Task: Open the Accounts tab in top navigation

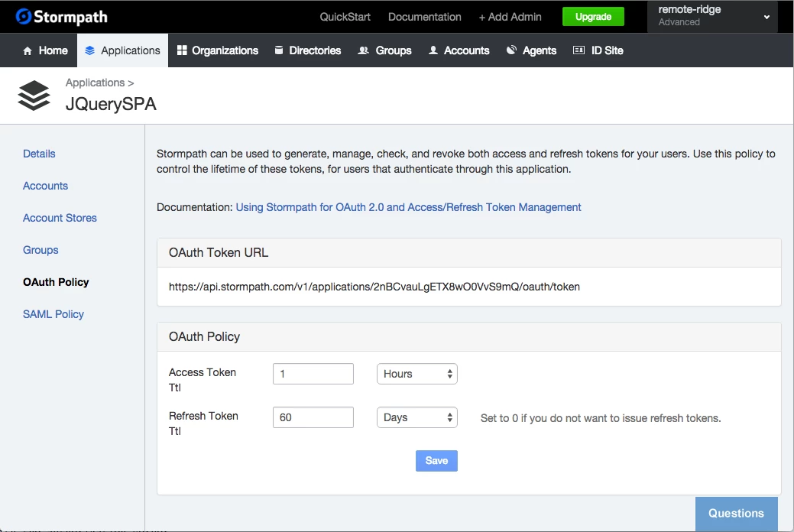Action: [459, 50]
